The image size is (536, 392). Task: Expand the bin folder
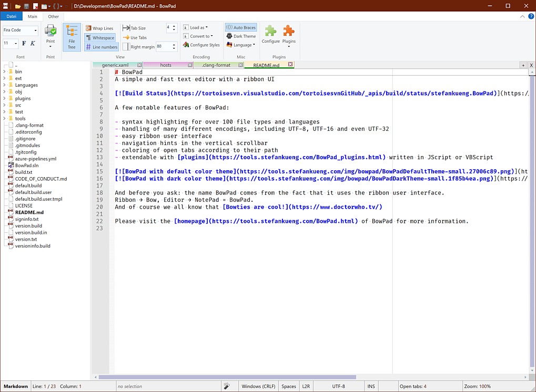pyautogui.click(x=4, y=71)
